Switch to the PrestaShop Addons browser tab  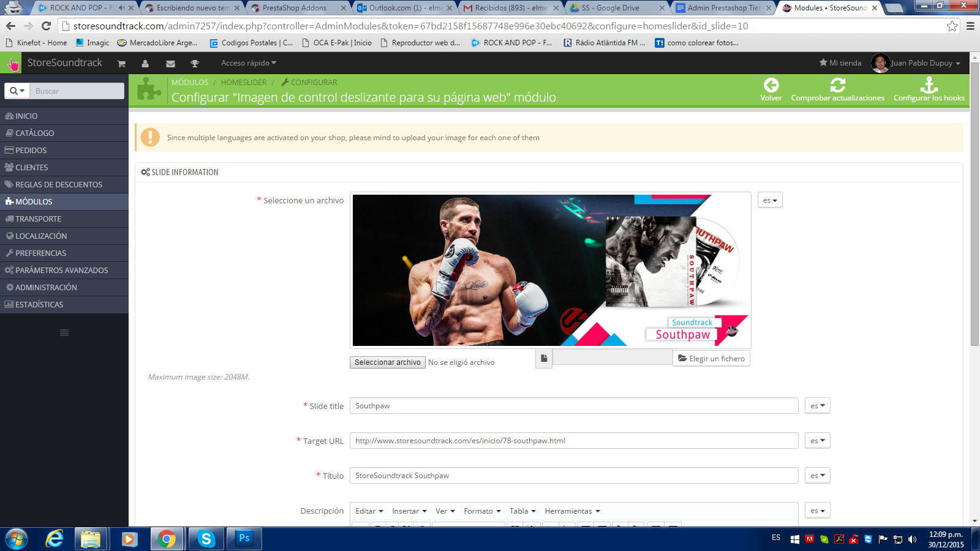[298, 8]
